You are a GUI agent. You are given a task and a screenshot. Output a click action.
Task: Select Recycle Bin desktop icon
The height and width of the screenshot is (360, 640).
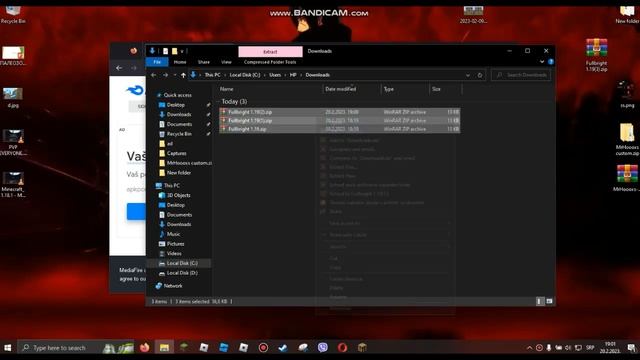13,15
